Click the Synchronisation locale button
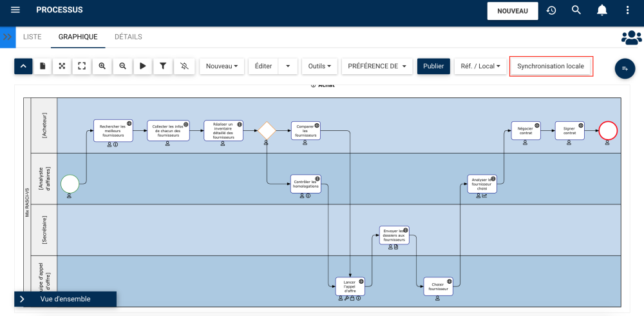Viewport: 644px width, 316px height. tap(551, 66)
